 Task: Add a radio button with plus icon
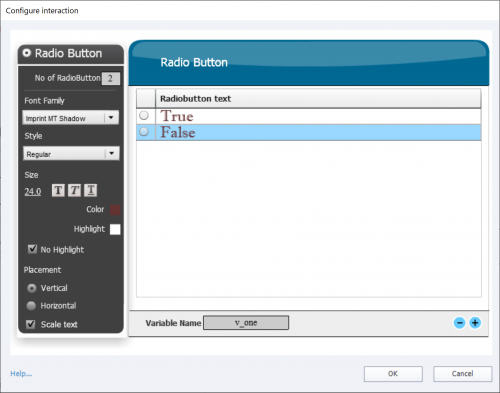pos(475,323)
